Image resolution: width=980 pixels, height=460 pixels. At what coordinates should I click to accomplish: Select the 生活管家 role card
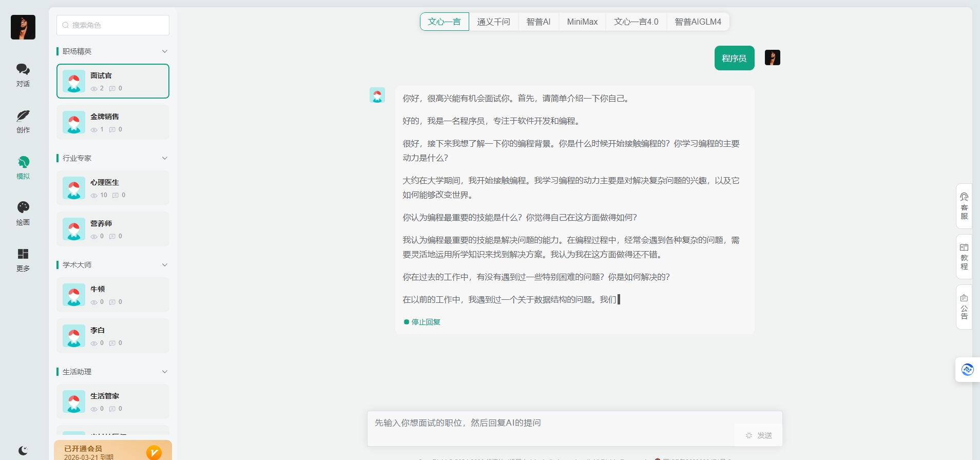[x=113, y=401]
